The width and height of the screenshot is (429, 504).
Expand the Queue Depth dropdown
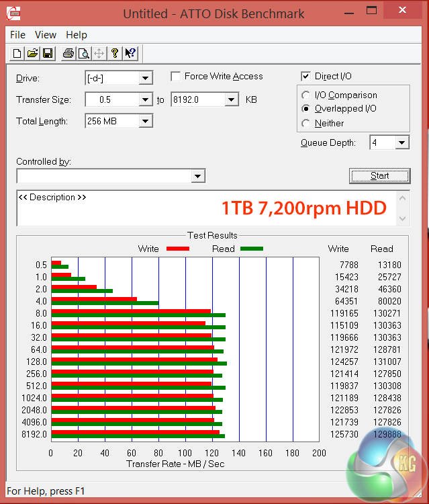[x=402, y=142]
